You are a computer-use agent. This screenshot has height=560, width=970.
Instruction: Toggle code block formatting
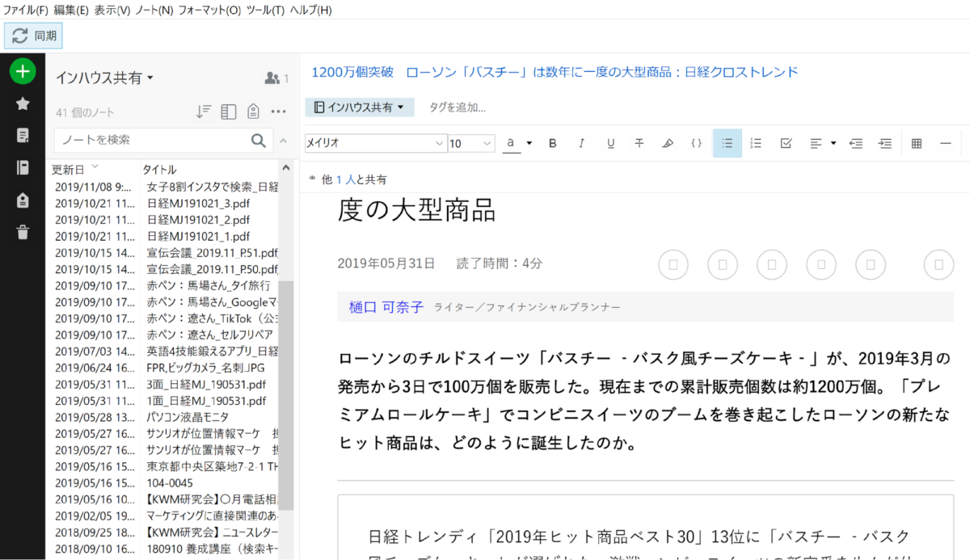(696, 143)
